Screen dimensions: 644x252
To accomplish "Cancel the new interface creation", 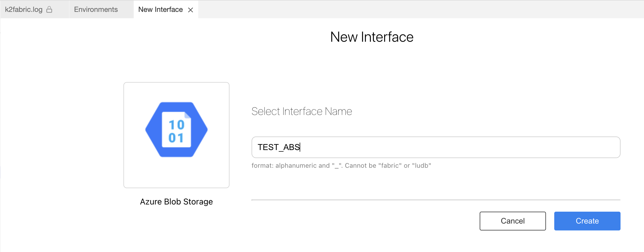I will click(513, 221).
